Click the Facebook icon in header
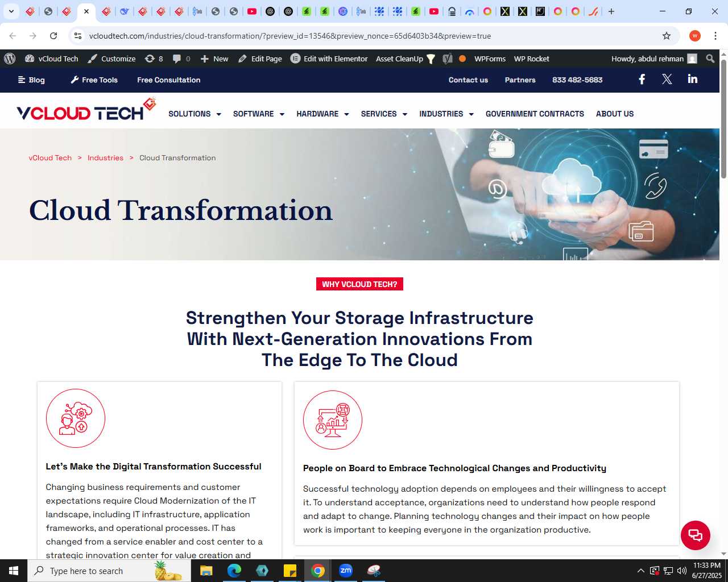The image size is (728, 582). [x=642, y=80]
